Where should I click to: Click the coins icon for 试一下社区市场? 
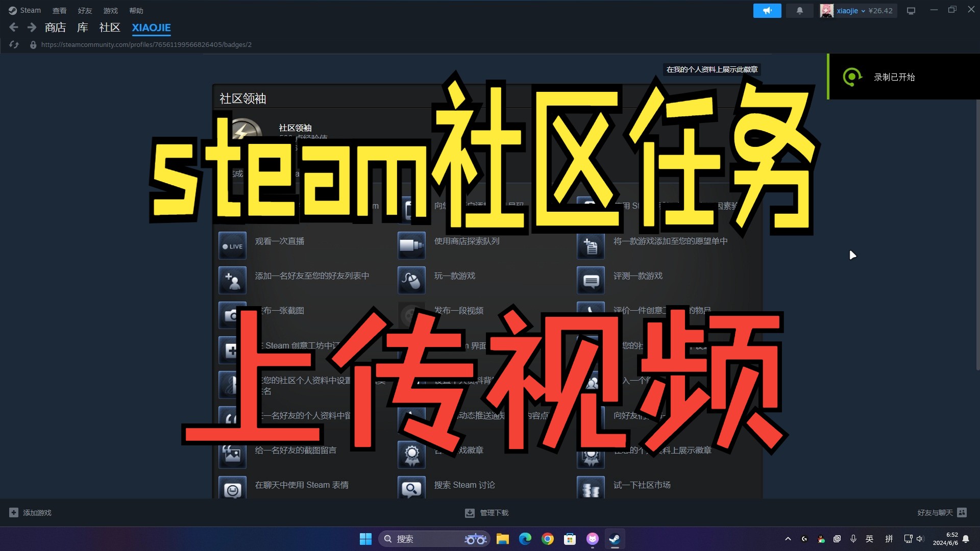tap(591, 489)
